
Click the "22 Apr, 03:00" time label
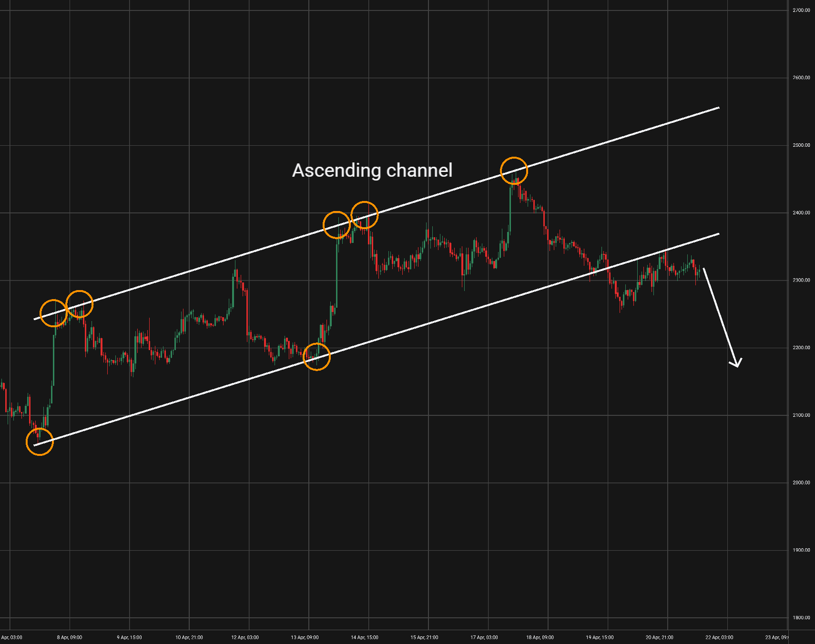pos(719,637)
